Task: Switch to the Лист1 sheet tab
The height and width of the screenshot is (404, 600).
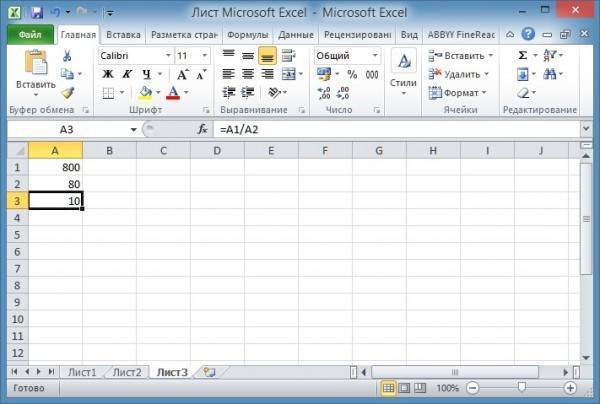Action: [82, 372]
